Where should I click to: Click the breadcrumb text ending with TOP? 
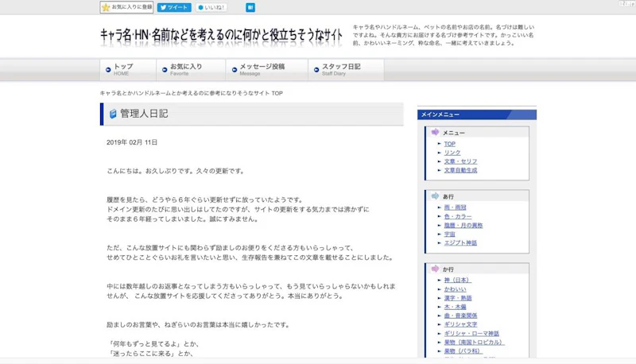tap(191, 93)
